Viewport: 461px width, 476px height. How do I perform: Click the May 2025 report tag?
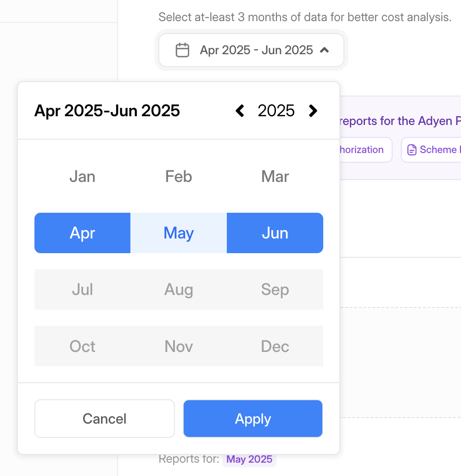coord(249,459)
